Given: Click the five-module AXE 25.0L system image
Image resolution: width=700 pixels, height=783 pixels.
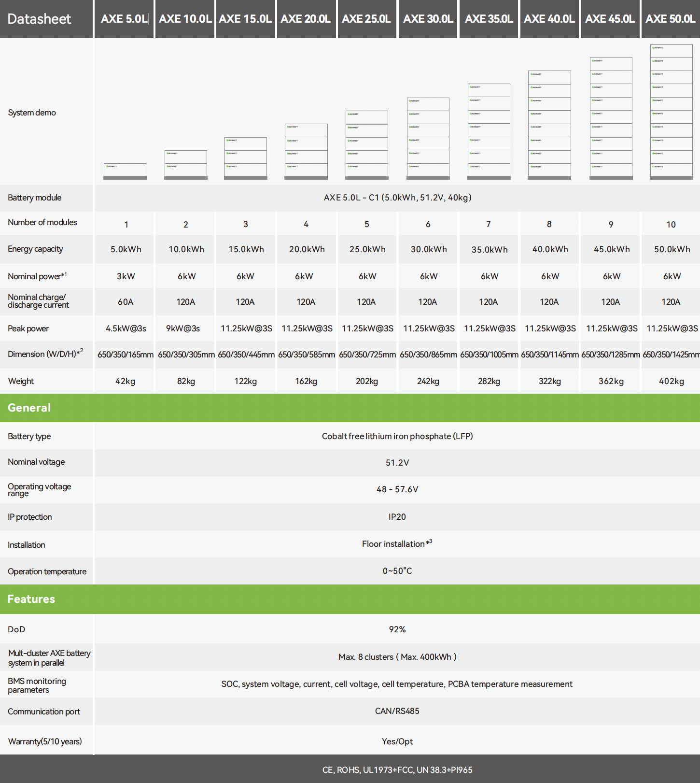Looking at the screenshot, I should click(x=367, y=145).
